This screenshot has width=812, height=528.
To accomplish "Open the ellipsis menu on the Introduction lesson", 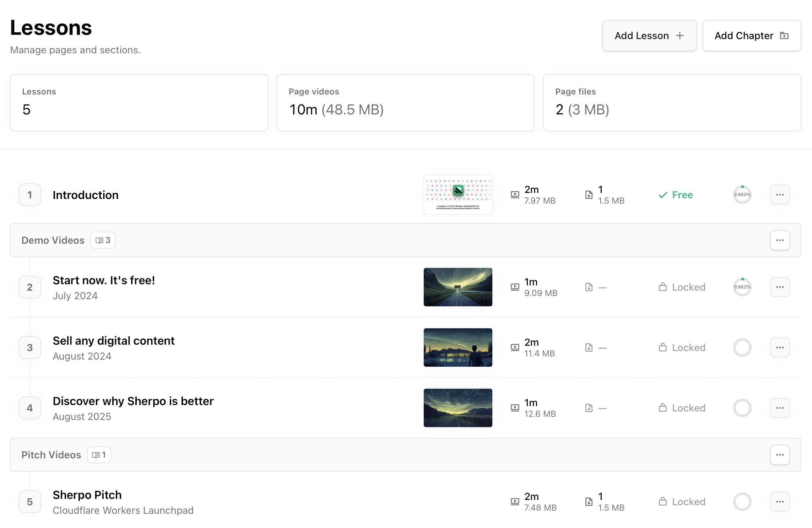I will point(780,194).
